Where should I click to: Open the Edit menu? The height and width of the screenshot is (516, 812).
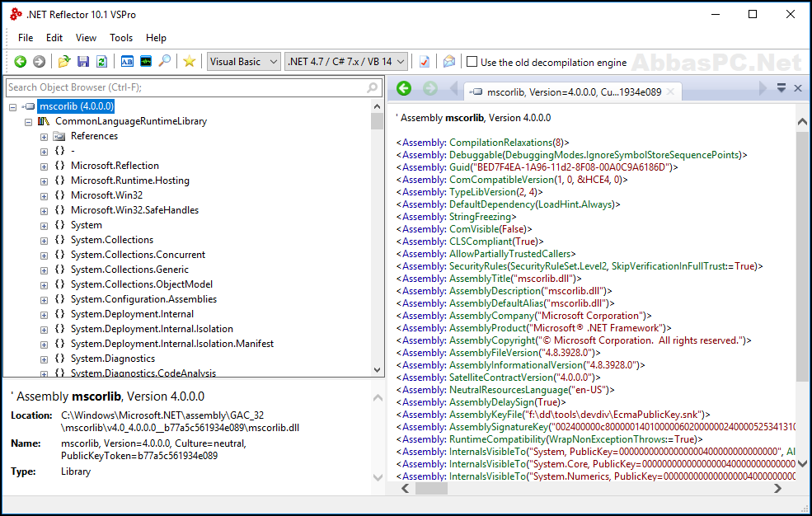coord(54,38)
